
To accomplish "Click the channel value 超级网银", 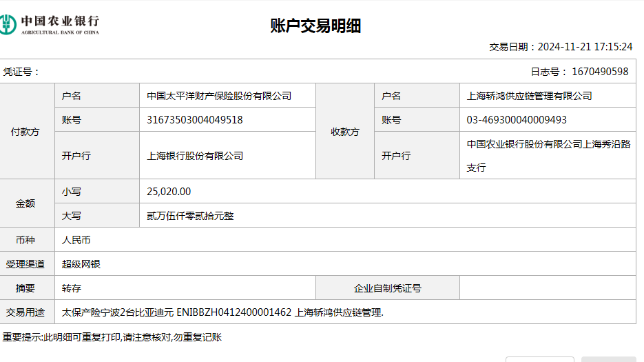I will (x=81, y=264).
